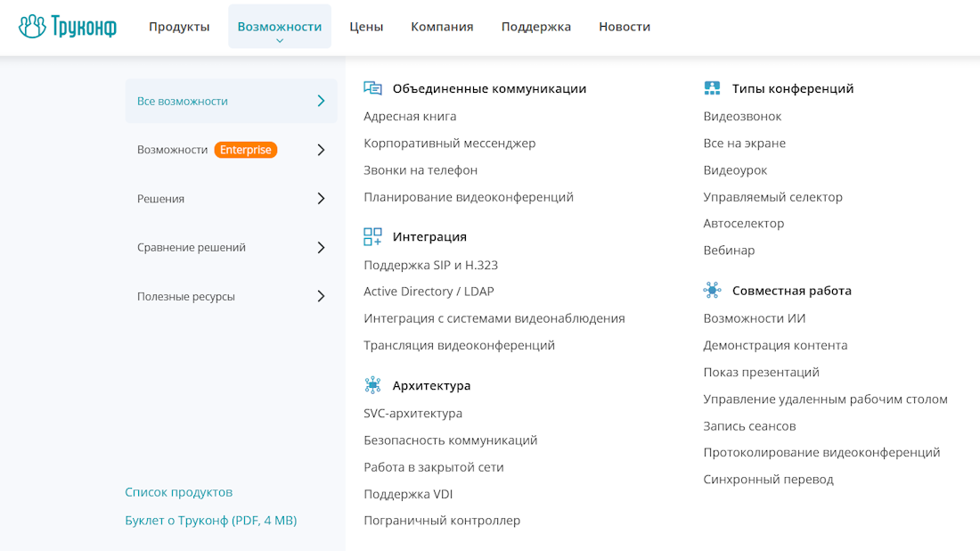Download the Буклет о Труконф PDF
Viewport: 980px width, 551px height.
click(210, 520)
